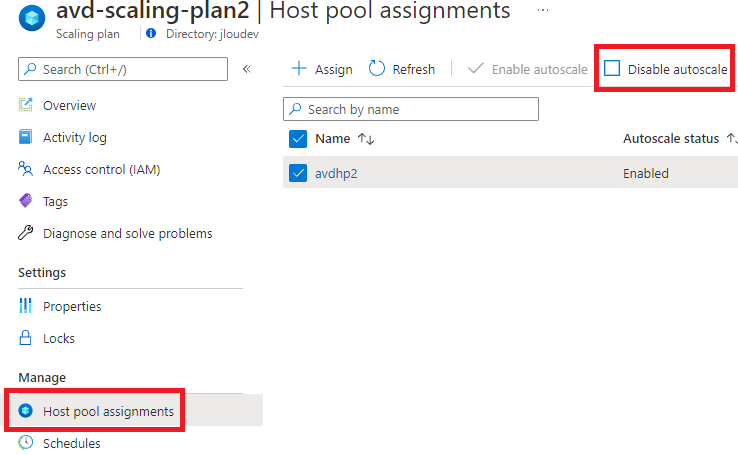Image resolution: width=738 pixels, height=455 pixels.
Task: Sort by Name column arrows
Action: click(x=366, y=139)
